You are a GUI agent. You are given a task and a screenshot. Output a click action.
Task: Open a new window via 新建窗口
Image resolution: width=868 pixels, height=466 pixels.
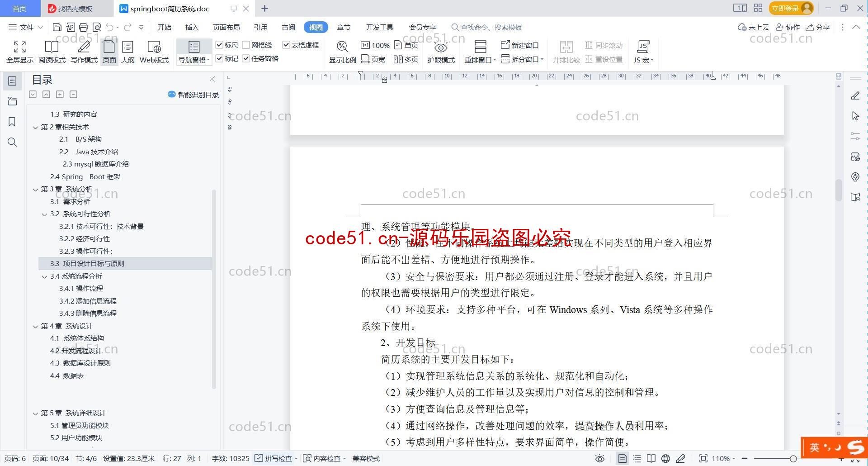coord(520,45)
